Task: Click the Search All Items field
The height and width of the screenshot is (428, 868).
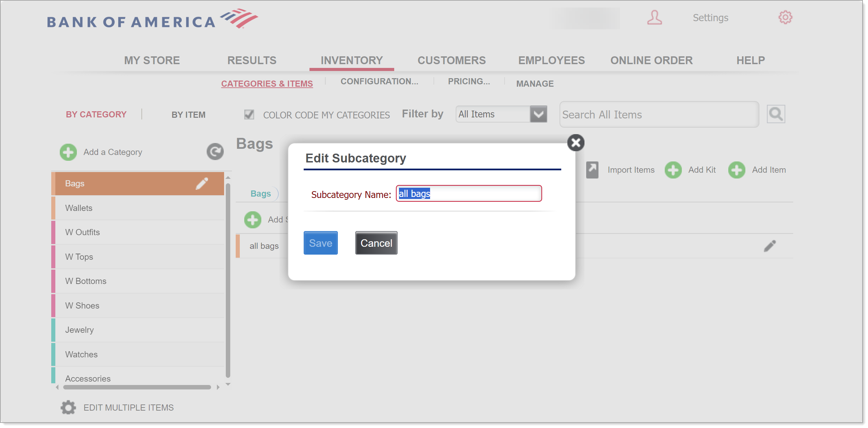Action: [x=659, y=114]
